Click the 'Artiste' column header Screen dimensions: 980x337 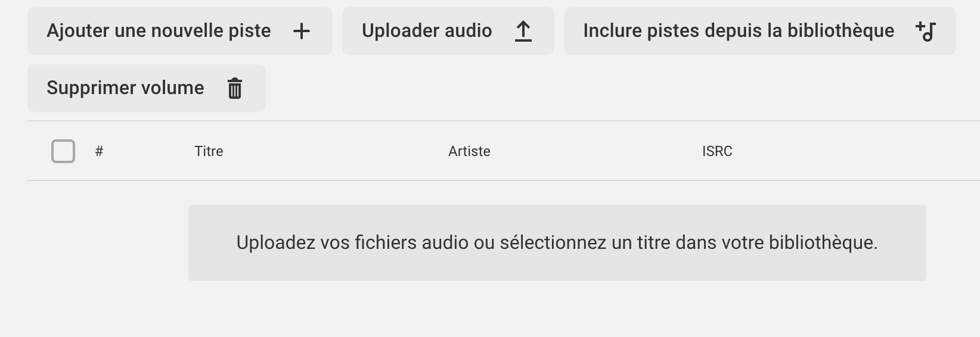pos(469,151)
